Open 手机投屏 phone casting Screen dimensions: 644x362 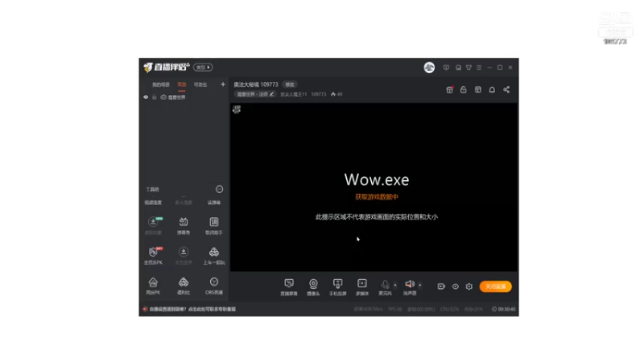point(337,287)
